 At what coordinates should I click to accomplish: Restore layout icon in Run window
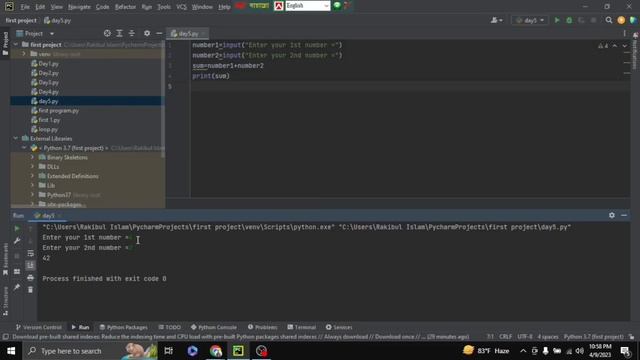17,271
